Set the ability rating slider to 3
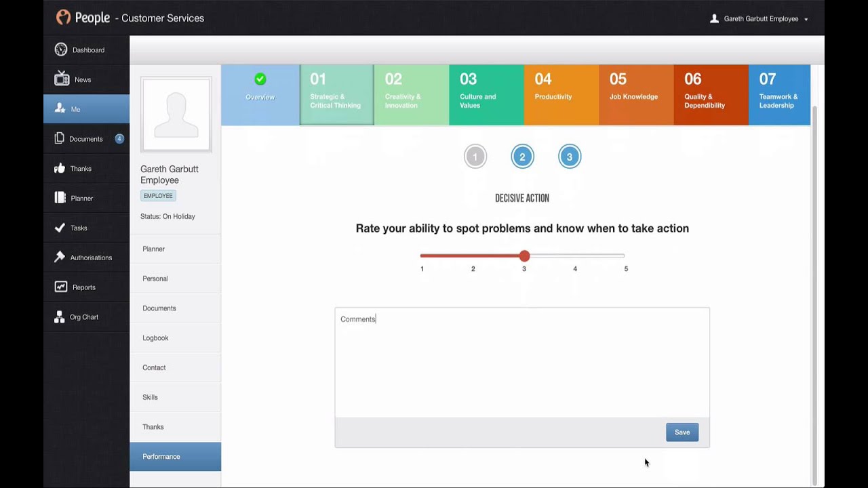The image size is (868, 488). [x=524, y=256]
